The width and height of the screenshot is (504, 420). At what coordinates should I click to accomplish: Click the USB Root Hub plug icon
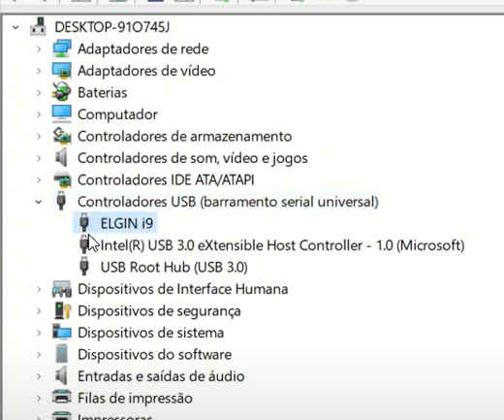84,267
